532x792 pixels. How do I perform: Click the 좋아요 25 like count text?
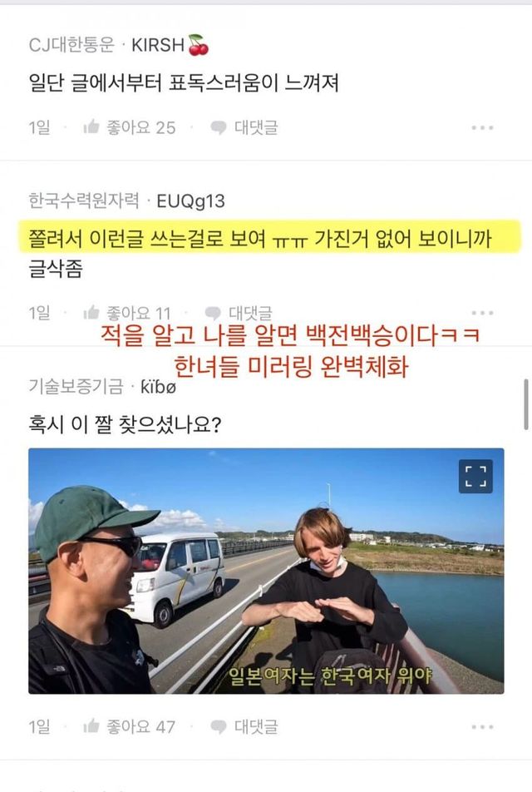(x=140, y=127)
